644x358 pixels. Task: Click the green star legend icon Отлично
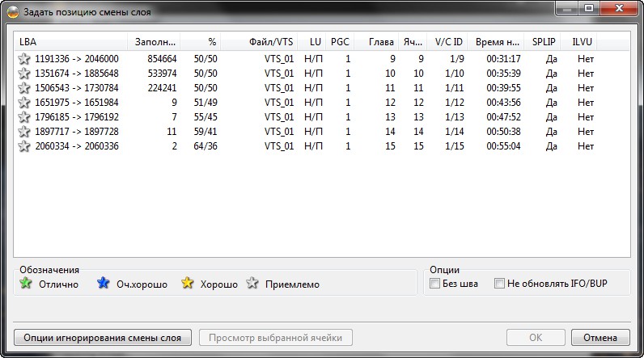coord(26,283)
